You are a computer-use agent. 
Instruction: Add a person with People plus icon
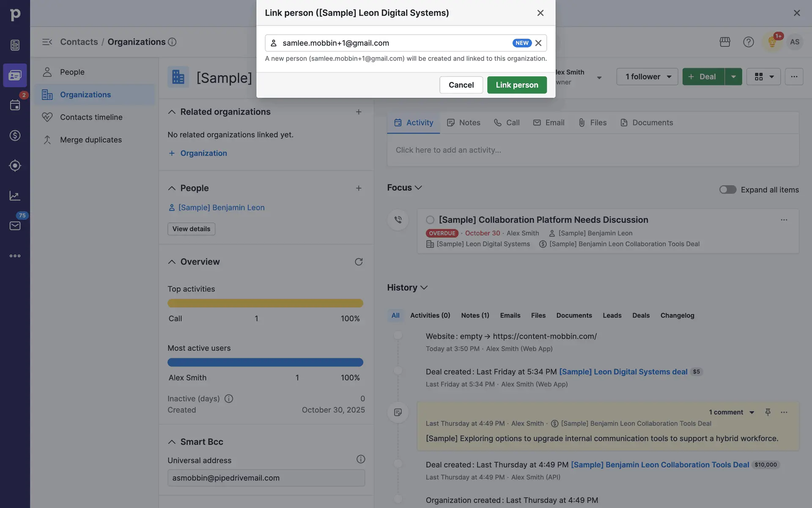point(359,188)
